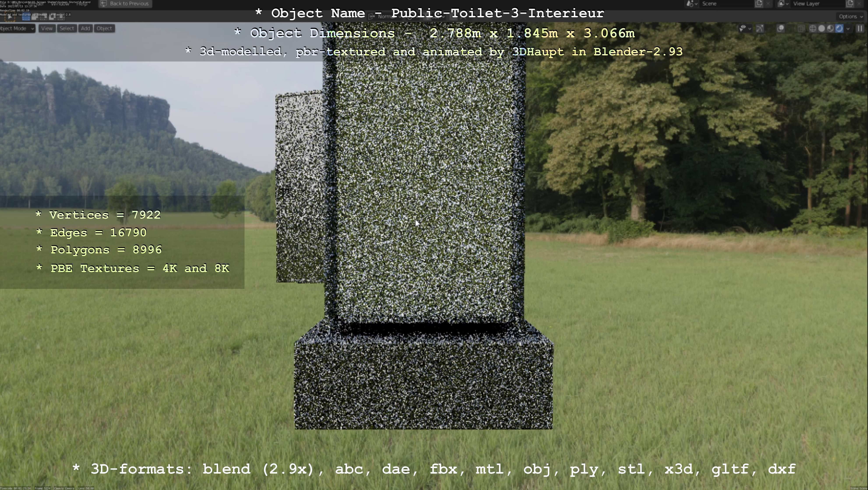Open the View menu
The height and width of the screenshot is (490, 868).
[47, 29]
